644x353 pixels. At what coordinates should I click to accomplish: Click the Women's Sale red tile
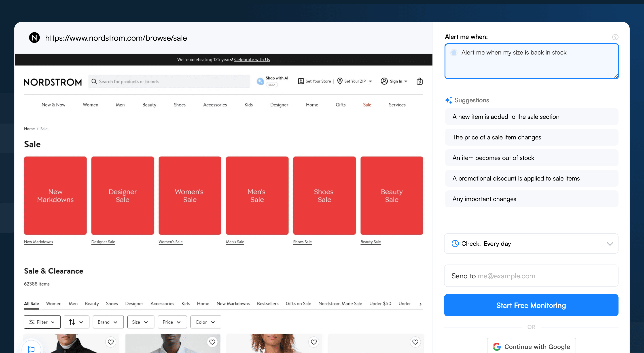click(x=190, y=196)
